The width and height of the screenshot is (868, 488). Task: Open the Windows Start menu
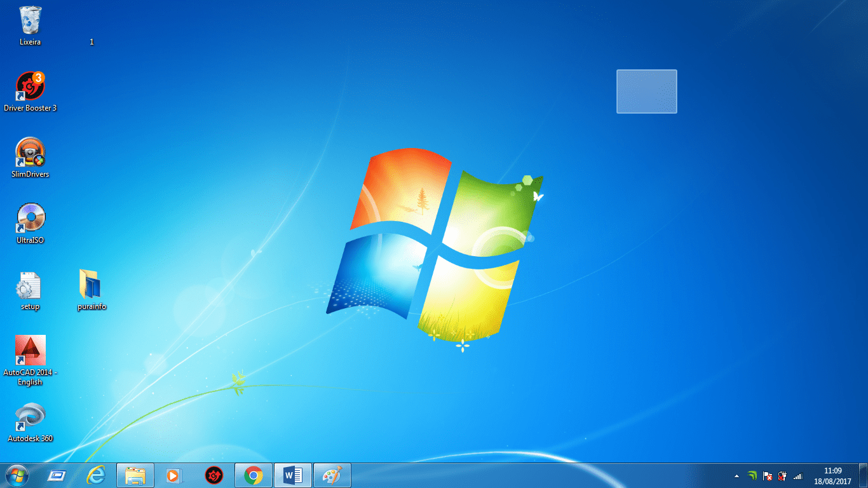(x=16, y=475)
